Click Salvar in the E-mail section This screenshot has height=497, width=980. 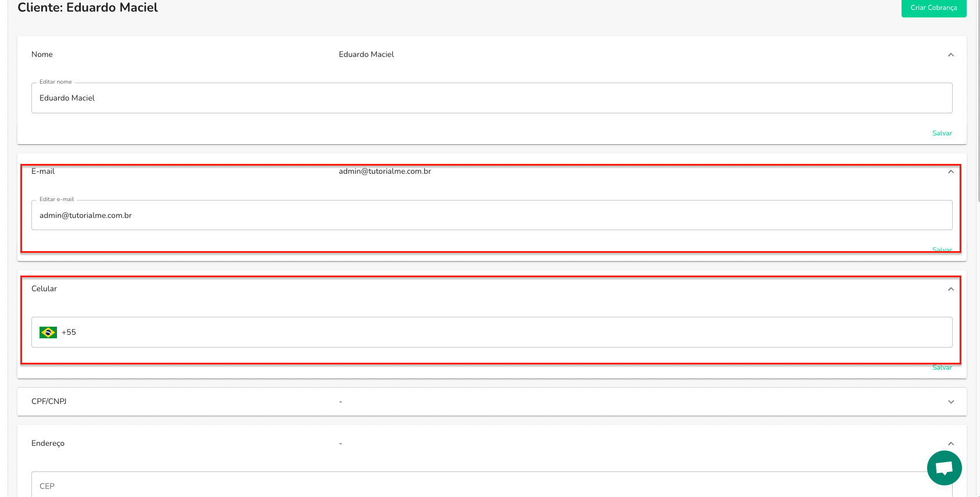click(x=942, y=250)
